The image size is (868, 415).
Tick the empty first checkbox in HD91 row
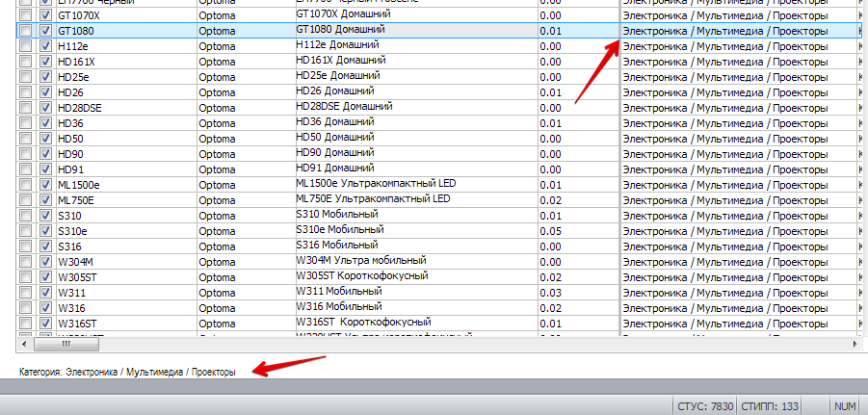tap(25, 169)
